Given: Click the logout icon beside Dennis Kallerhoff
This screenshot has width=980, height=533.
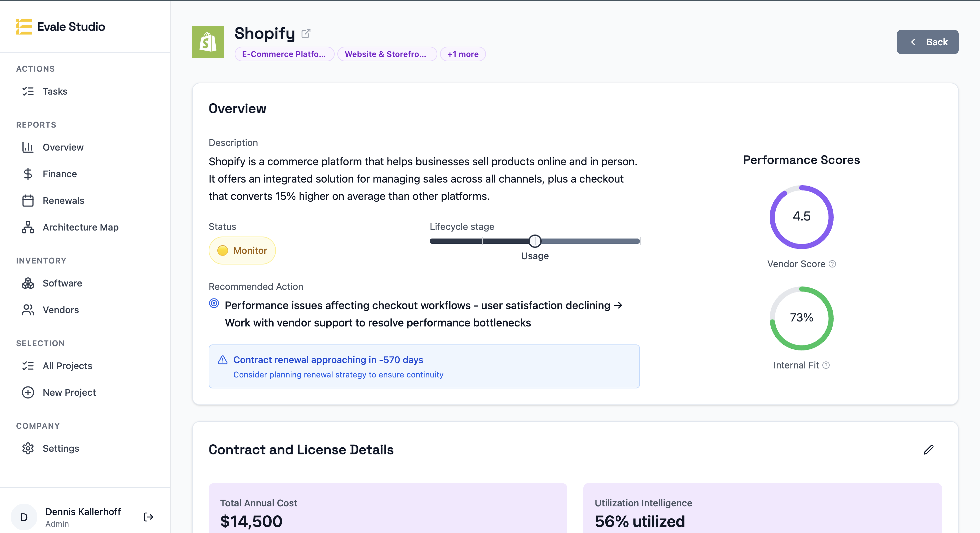Looking at the screenshot, I should [x=148, y=517].
